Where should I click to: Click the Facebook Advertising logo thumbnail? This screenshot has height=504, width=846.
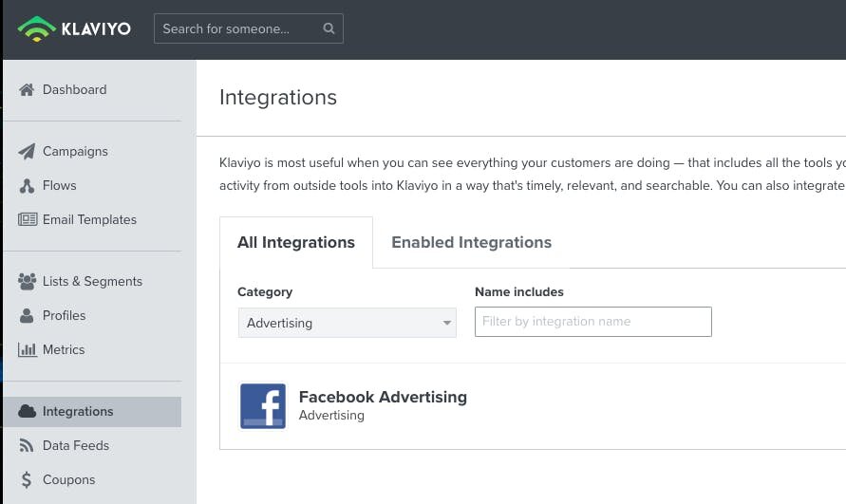263,406
